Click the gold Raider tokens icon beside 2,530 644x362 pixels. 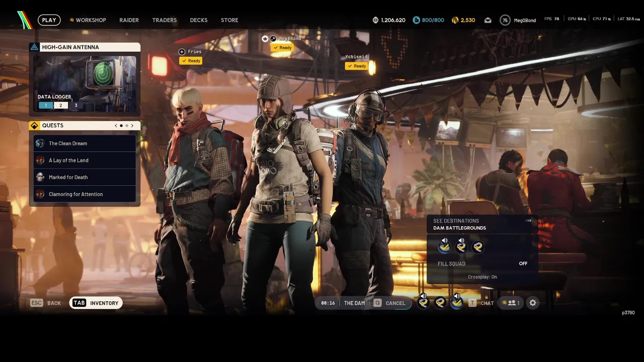pos(455,20)
